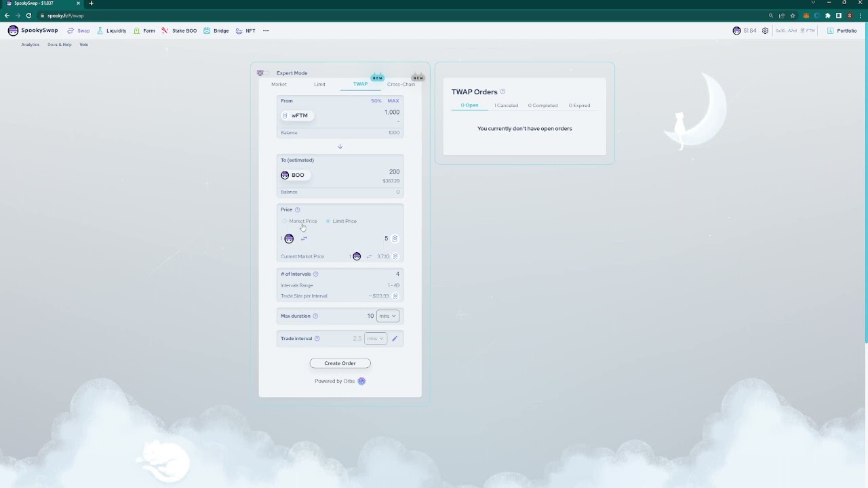Click the connected wallet address 0x36...A7ef
The image size is (868, 488).
click(787, 30)
